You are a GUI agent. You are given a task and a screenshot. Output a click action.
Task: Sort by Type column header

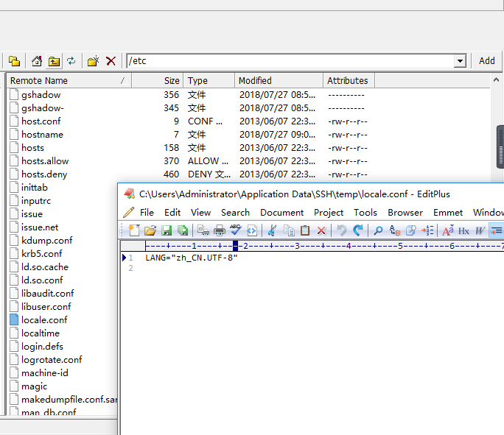click(x=209, y=80)
